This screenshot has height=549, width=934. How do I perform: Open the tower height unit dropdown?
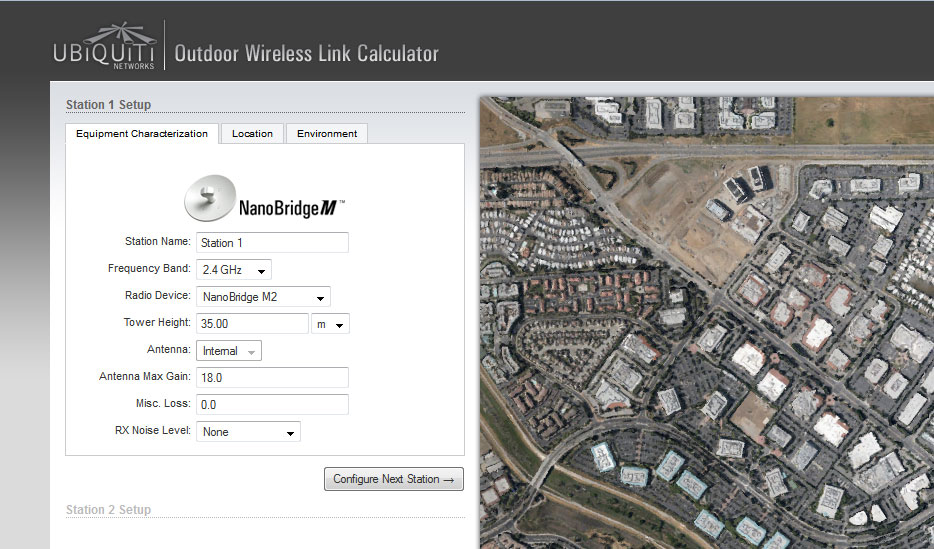click(330, 324)
